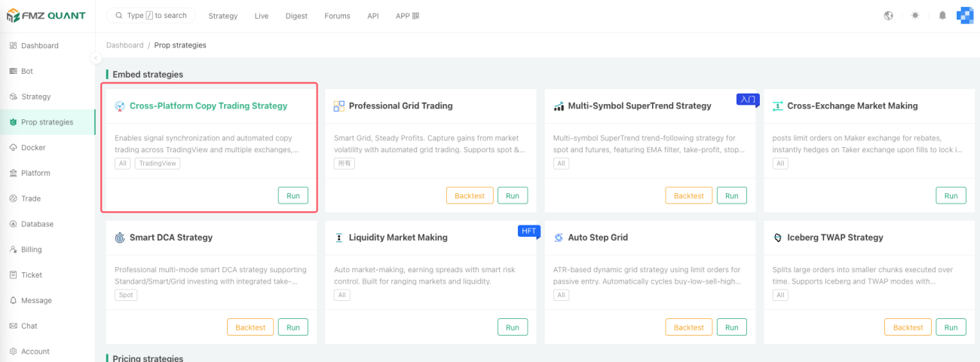Open the notifications bell

pos(942,15)
